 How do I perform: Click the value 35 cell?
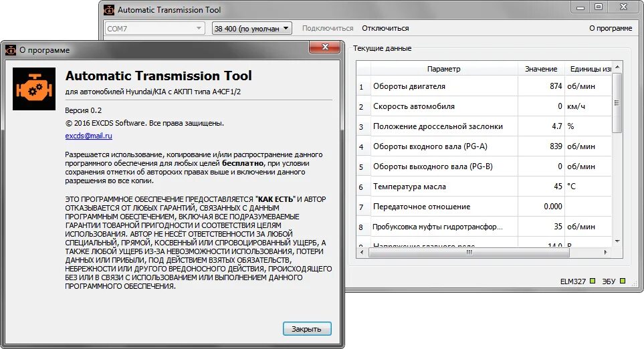(541, 227)
